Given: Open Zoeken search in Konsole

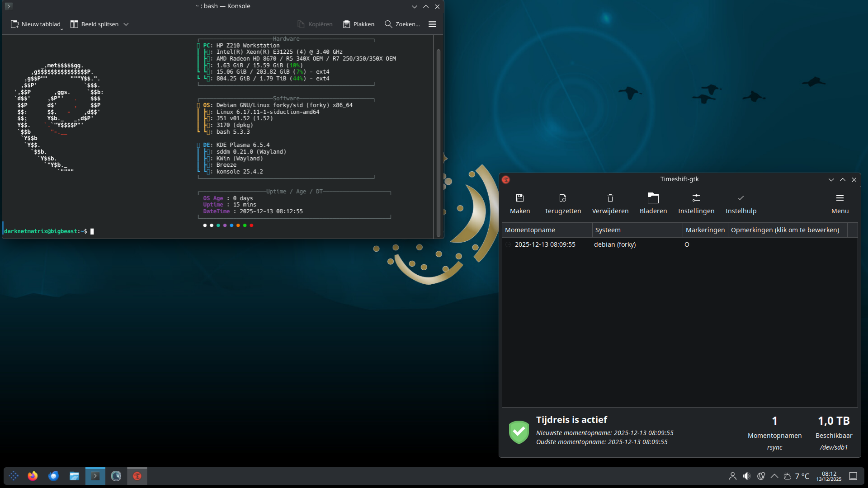Looking at the screenshot, I should pos(402,24).
